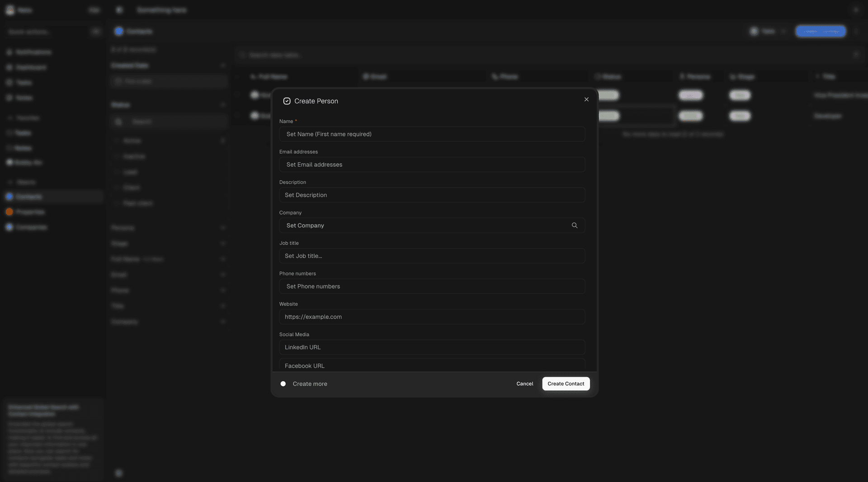868x482 pixels.
Task: Click the Set Name input field
Action: [432, 134]
